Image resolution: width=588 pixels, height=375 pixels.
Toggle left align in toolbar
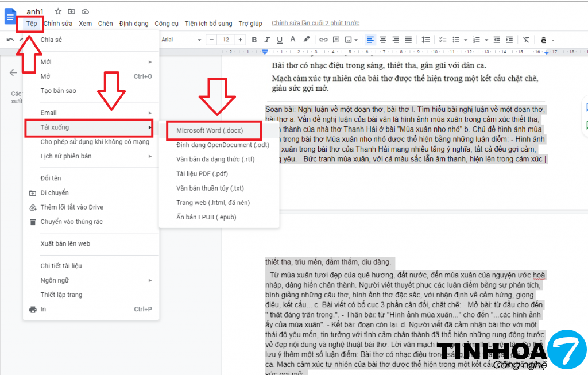pyautogui.click(x=370, y=40)
